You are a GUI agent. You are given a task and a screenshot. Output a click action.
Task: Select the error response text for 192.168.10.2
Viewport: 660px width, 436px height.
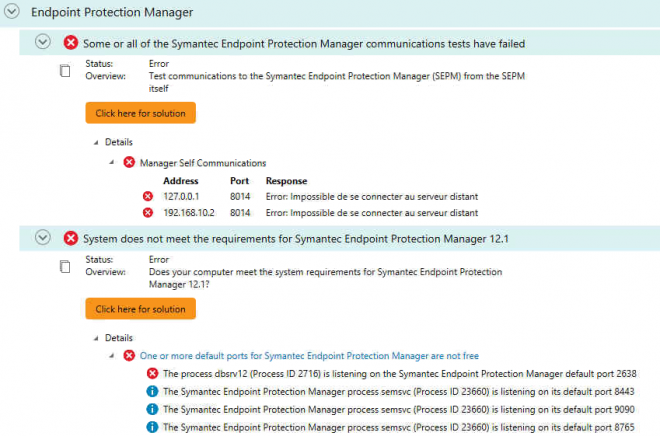372,213
